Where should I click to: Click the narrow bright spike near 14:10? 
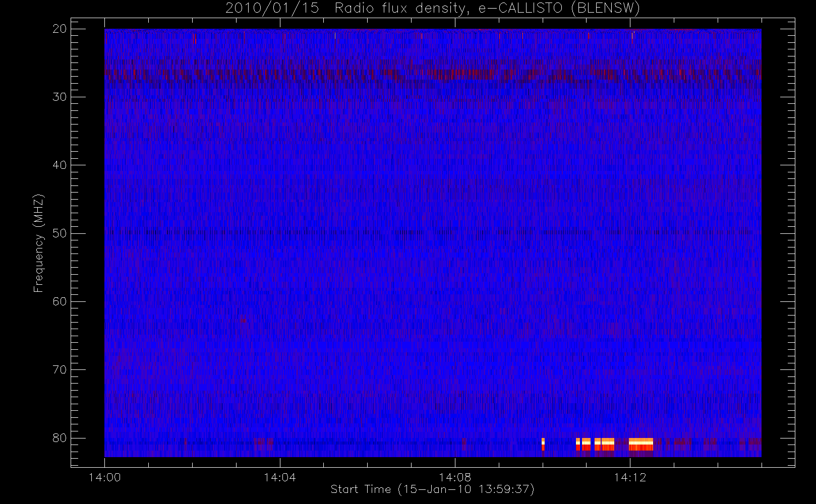pos(543,444)
